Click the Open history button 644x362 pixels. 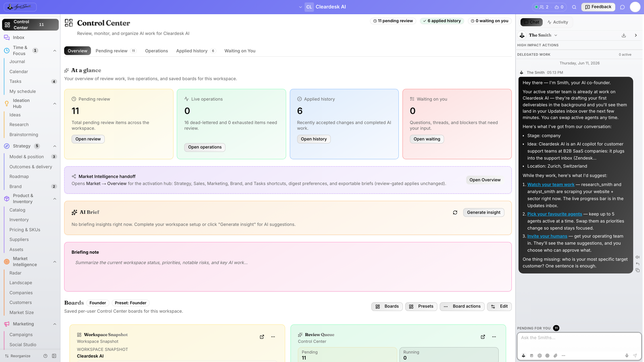(x=314, y=139)
